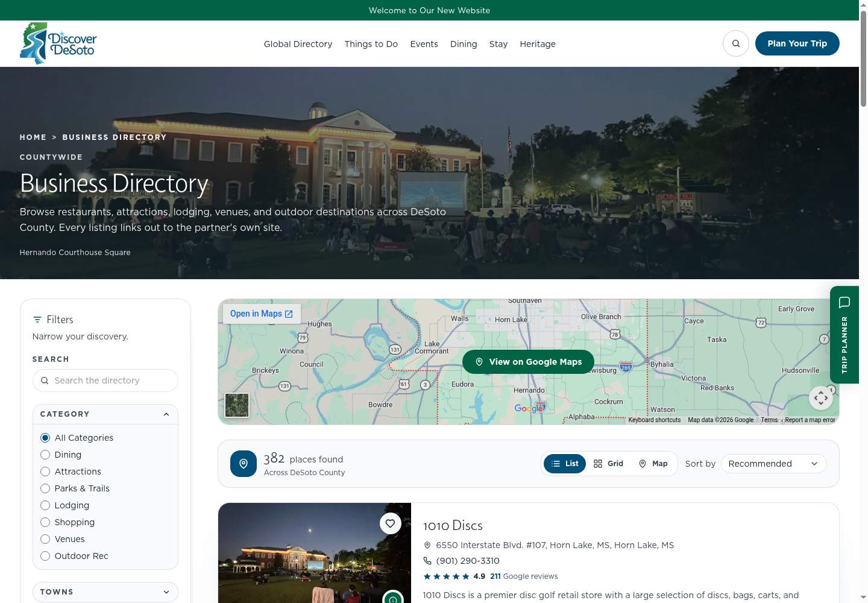Click the star rating for 1010 Discs
The height and width of the screenshot is (603, 868).
pyautogui.click(x=446, y=576)
